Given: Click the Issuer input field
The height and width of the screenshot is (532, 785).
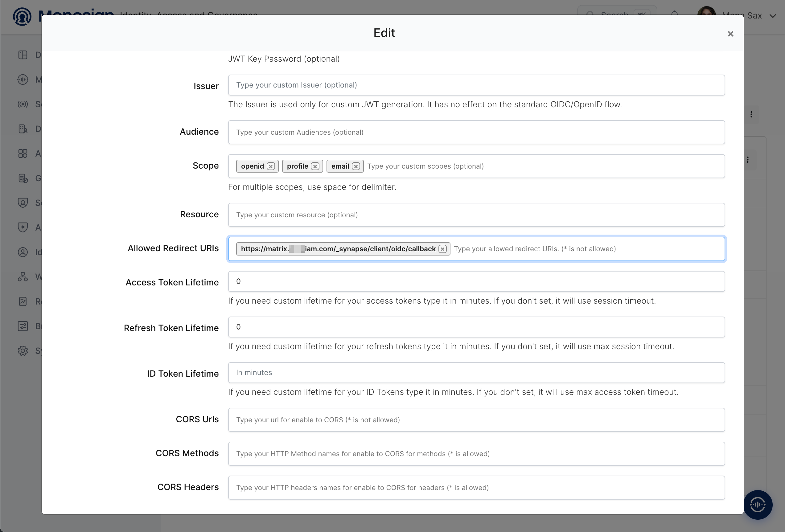Looking at the screenshot, I should (476, 85).
